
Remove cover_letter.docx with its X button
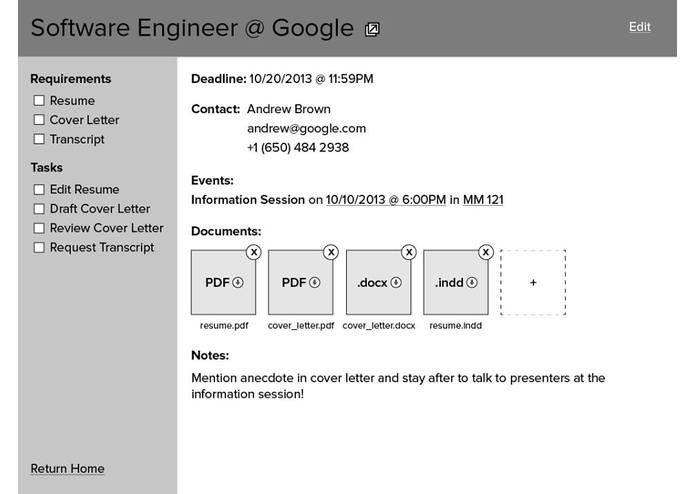(x=409, y=253)
